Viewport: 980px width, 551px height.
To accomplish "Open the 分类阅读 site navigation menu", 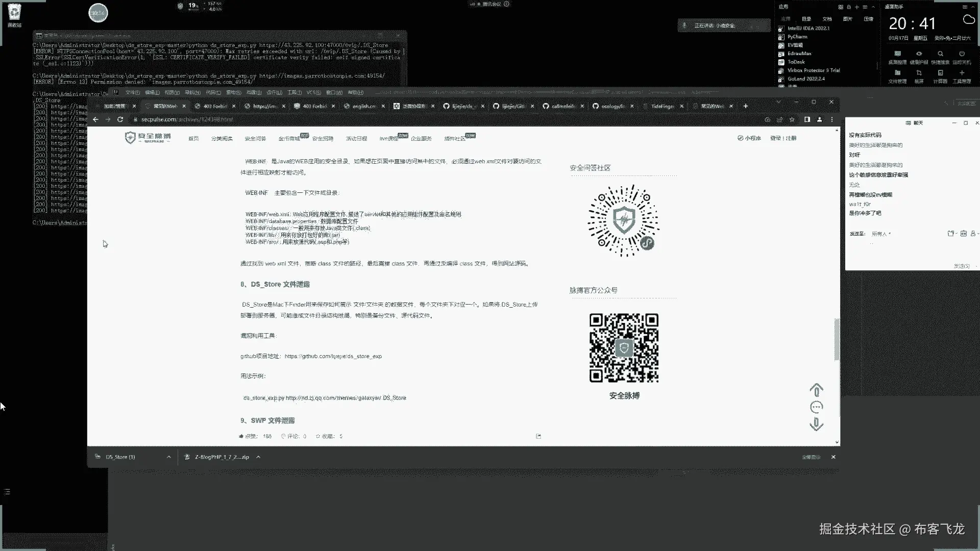I will pos(222,138).
